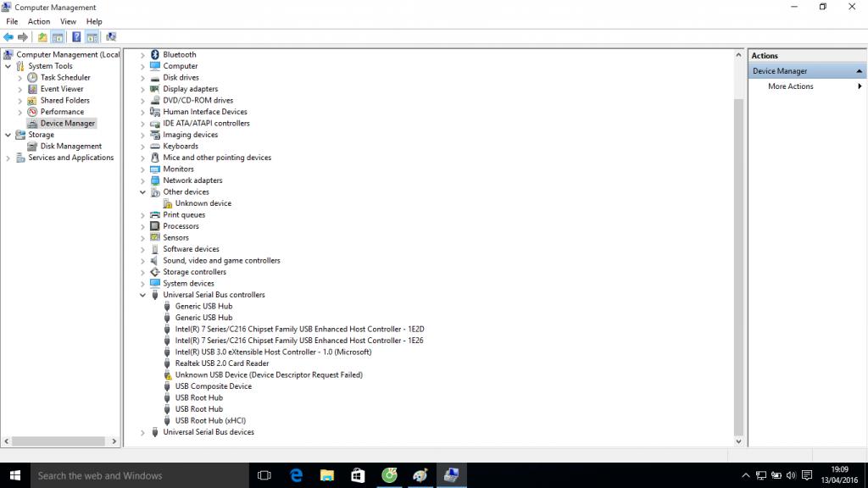Click Scan for hardware changes toolbar icon
868x488 pixels.
pos(111,37)
